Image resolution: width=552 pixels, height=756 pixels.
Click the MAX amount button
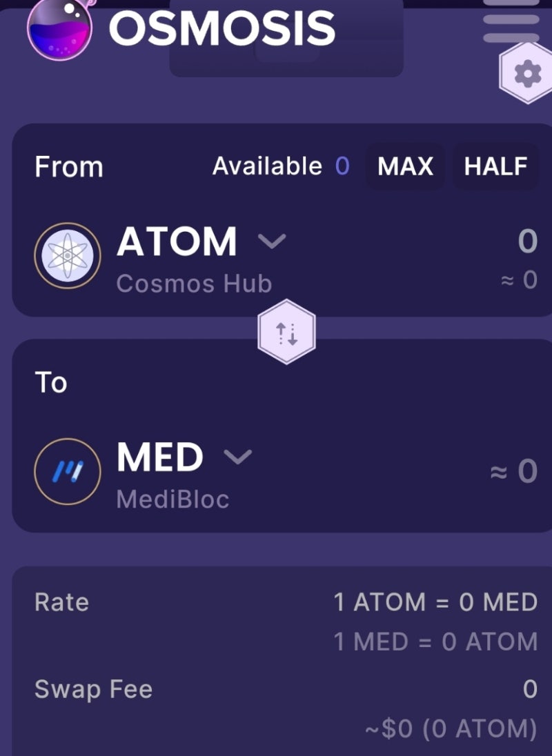(406, 166)
